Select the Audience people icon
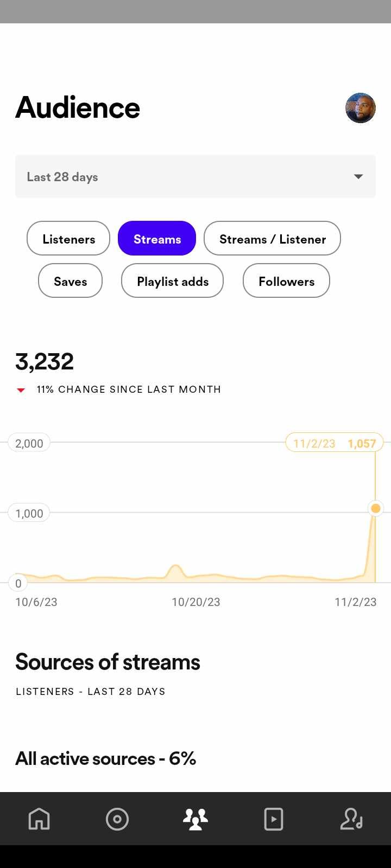Screen dimensions: 391x868 pyautogui.click(x=195, y=819)
